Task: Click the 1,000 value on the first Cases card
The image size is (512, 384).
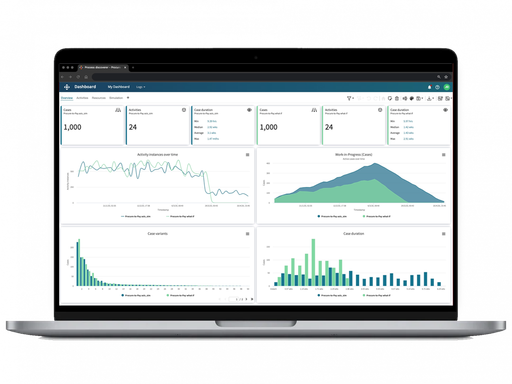Action: (72, 127)
